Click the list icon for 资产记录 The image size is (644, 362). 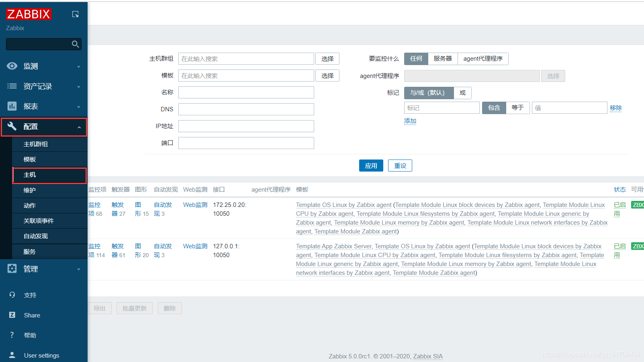click(x=12, y=86)
